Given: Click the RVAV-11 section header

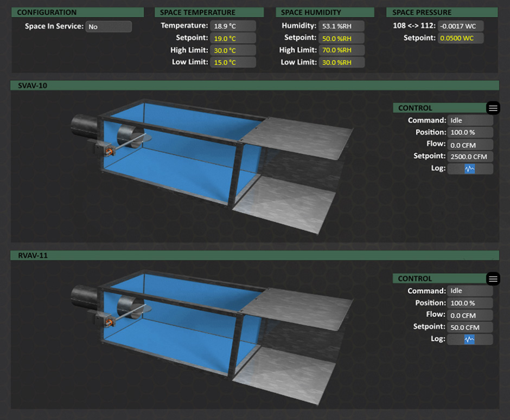Looking at the screenshot, I should click(254, 255).
